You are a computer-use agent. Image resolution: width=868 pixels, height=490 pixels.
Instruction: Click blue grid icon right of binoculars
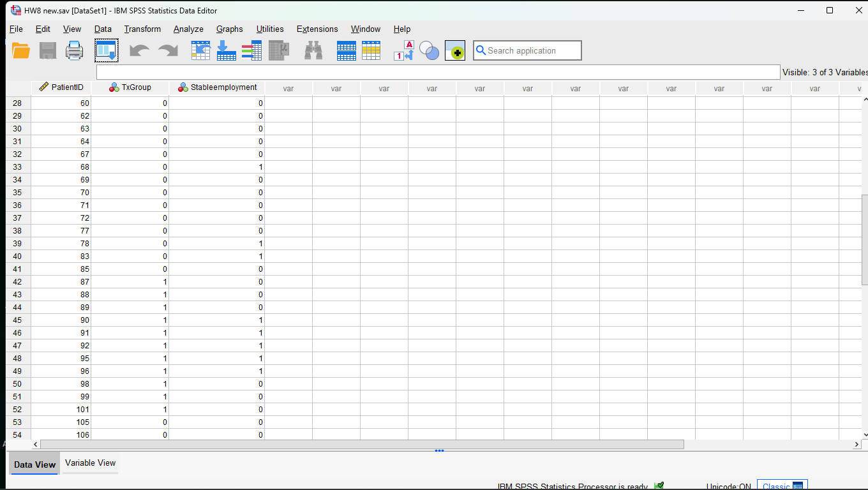pyautogui.click(x=347, y=51)
